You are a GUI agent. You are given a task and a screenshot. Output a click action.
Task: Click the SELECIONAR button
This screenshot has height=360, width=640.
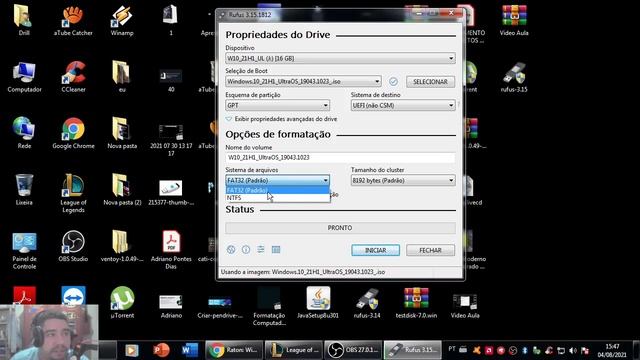click(430, 82)
